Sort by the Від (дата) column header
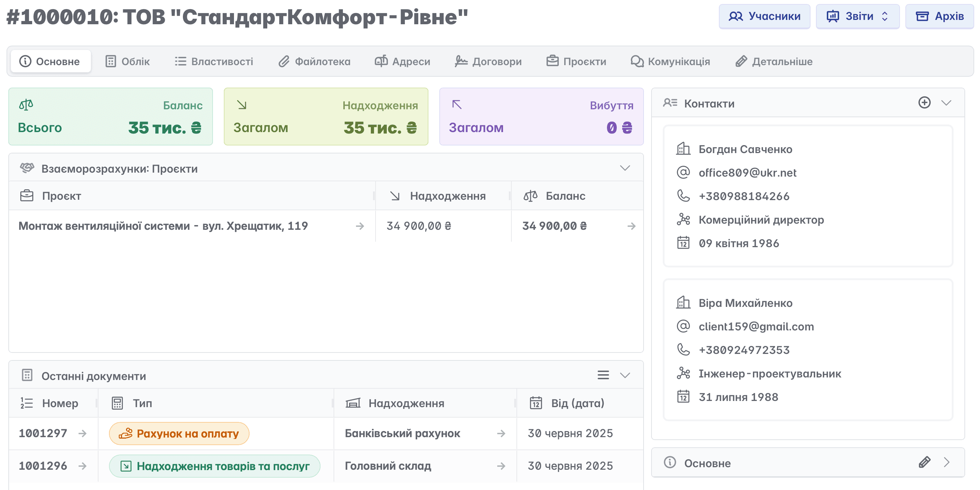This screenshot has width=980, height=490. 577,403
